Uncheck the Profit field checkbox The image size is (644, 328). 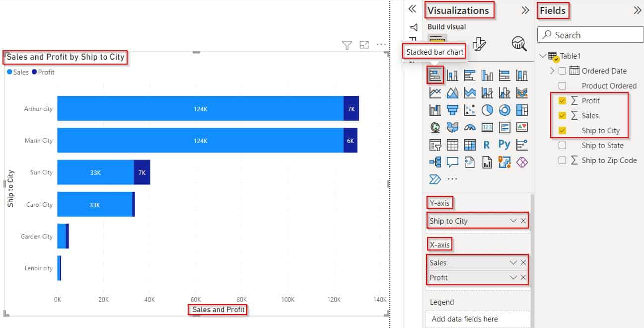(x=562, y=101)
